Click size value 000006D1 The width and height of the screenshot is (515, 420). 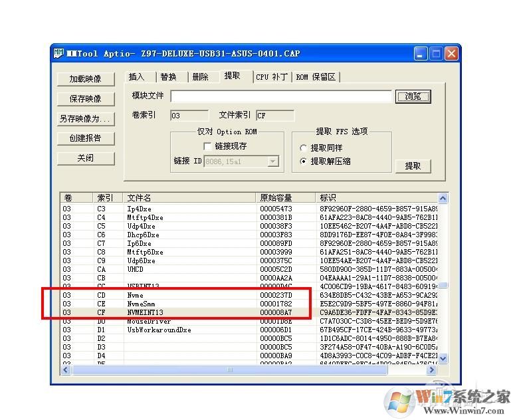[276, 330]
